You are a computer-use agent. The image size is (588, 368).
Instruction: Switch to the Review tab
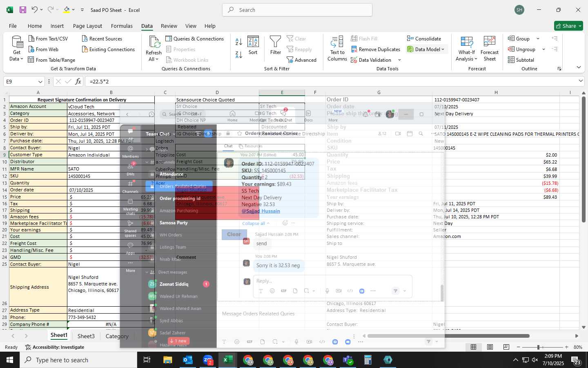pos(169,26)
